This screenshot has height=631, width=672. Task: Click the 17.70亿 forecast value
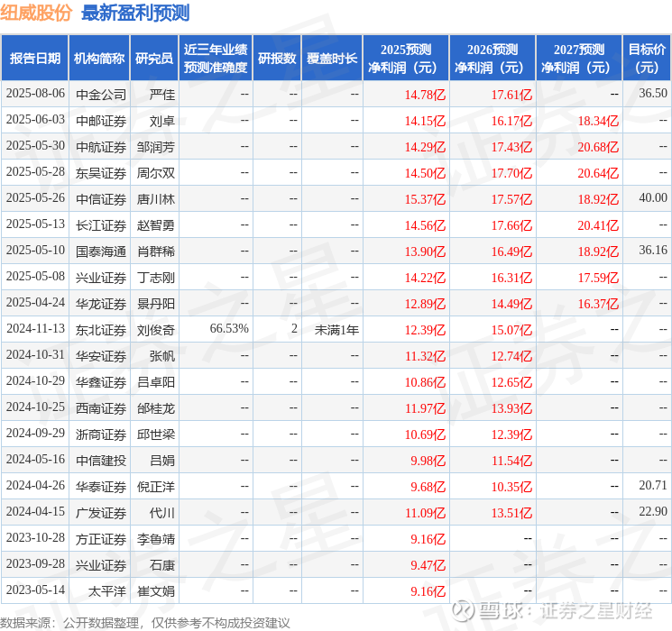511,173
